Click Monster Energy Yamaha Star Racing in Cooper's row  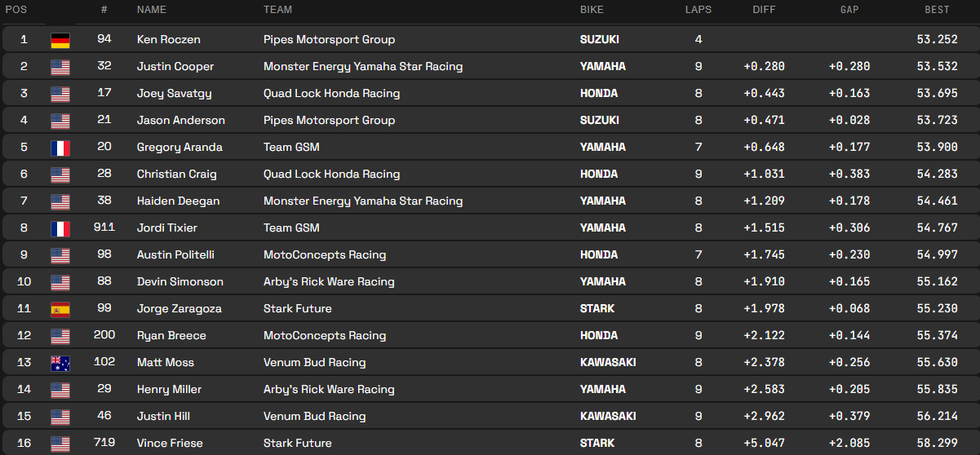tap(362, 66)
